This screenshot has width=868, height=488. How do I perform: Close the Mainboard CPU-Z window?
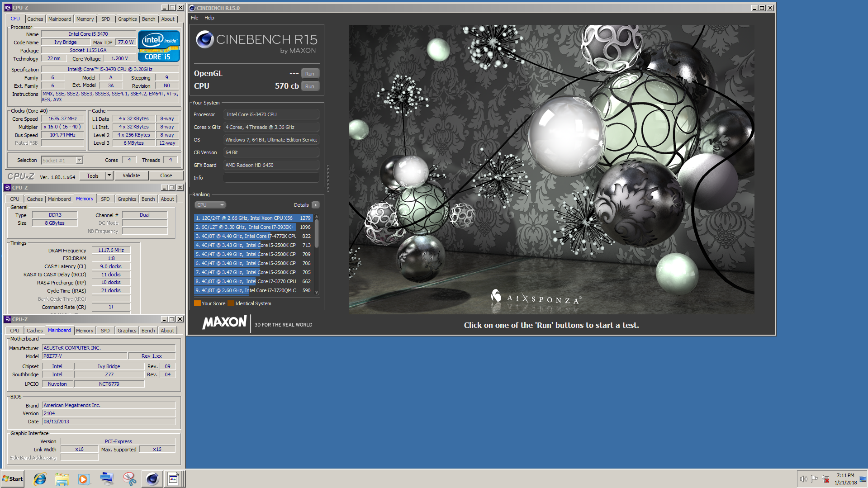[x=180, y=319]
